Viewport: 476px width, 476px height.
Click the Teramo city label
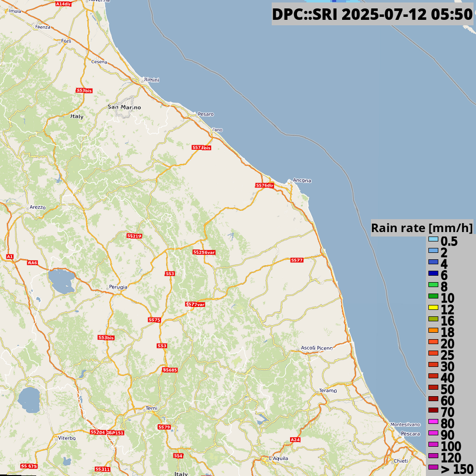pos(328,390)
